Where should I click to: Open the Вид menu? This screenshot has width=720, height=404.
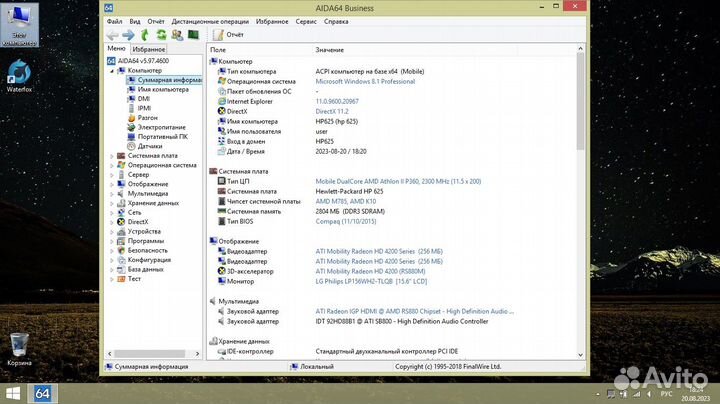point(135,22)
